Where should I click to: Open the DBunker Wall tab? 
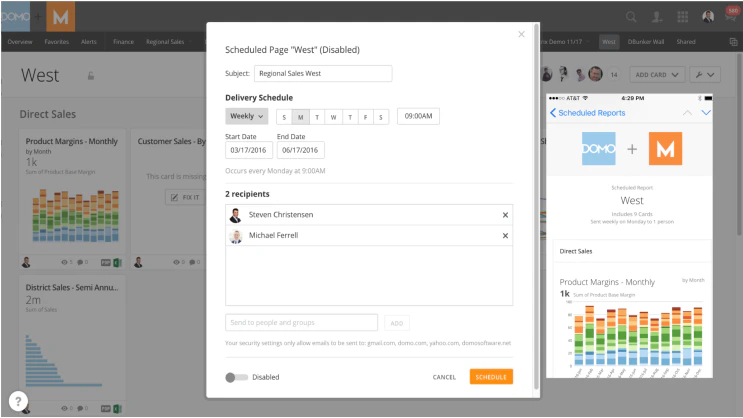645,42
